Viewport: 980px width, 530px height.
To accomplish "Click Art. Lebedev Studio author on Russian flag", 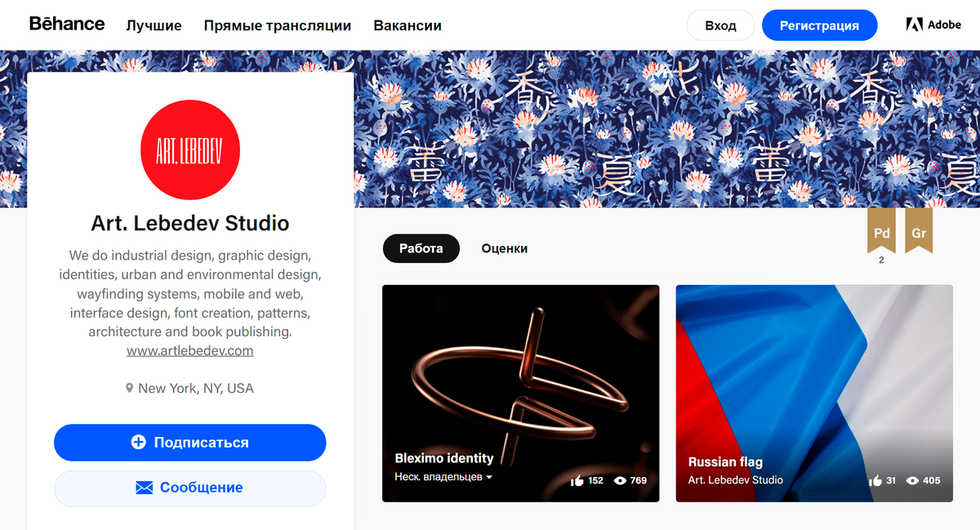I will (736, 480).
